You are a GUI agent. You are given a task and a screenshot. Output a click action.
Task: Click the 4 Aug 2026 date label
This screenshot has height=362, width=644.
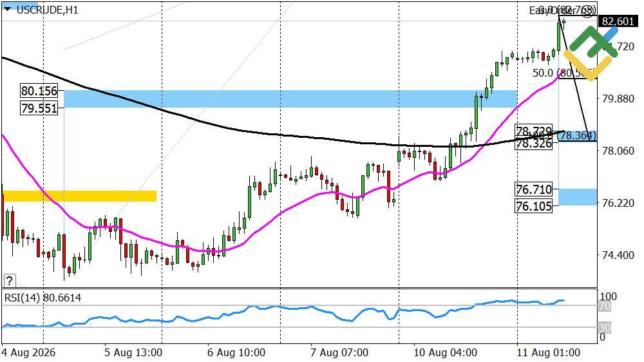click(29, 352)
